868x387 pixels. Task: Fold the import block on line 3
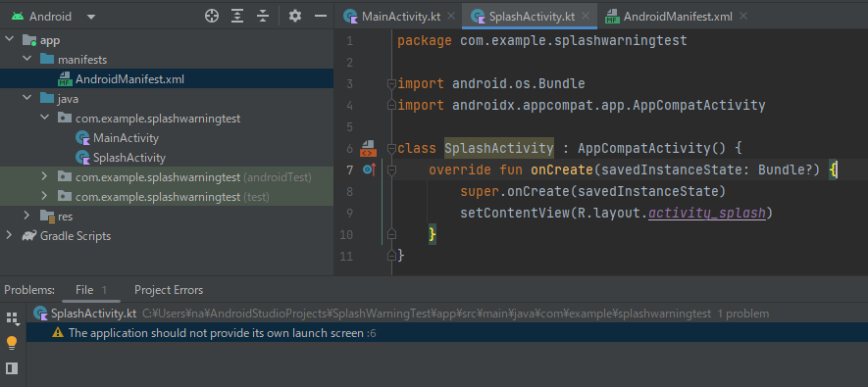pyautogui.click(x=391, y=84)
